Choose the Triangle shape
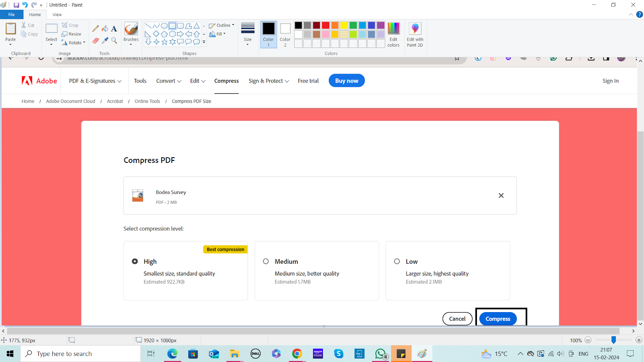The image size is (644, 362). pyautogui.click(x=196, y=26)
